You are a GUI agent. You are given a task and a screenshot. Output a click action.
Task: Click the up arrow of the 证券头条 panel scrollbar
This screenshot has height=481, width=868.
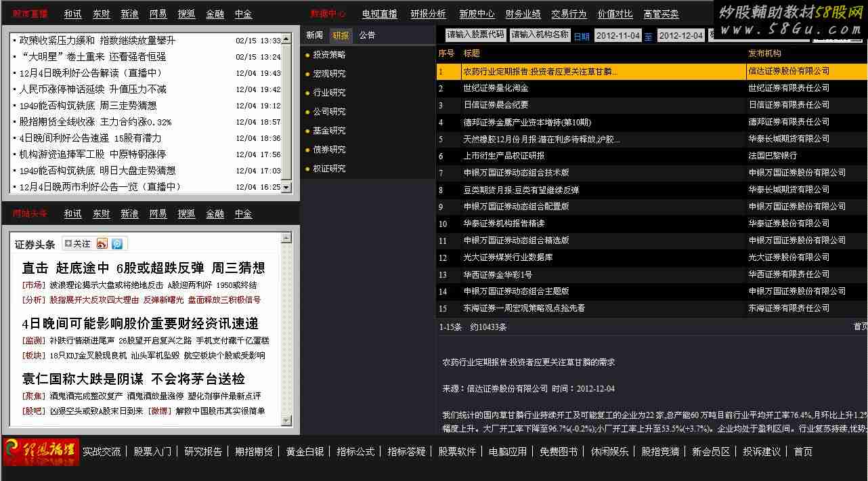286,238
